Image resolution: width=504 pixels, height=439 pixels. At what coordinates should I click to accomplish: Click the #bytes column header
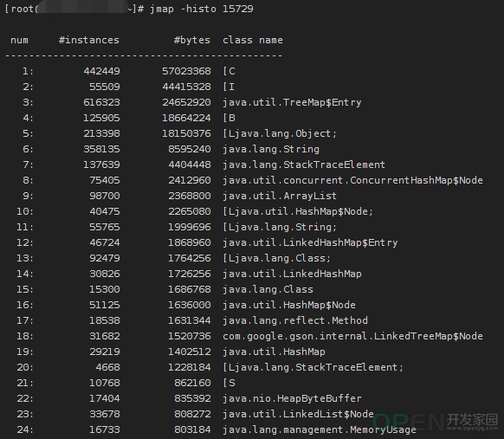[x=192, y=40]
